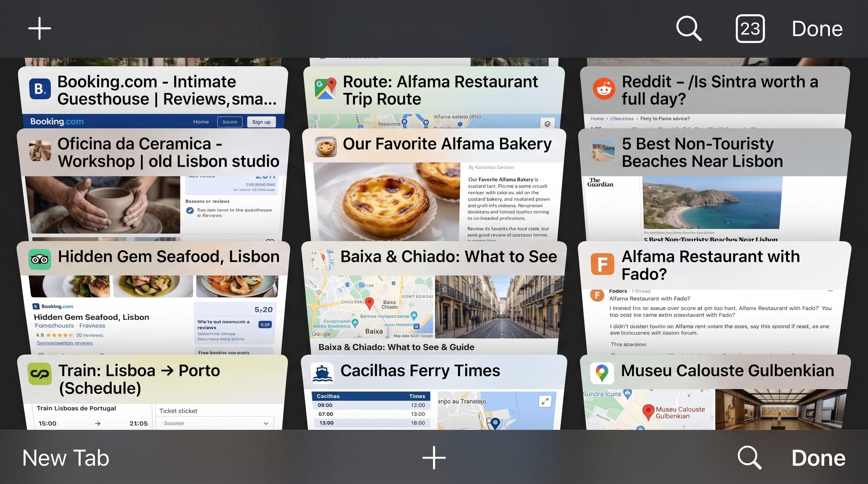Tap the Google Maps favicon on the Route tab

pos(325,89)
